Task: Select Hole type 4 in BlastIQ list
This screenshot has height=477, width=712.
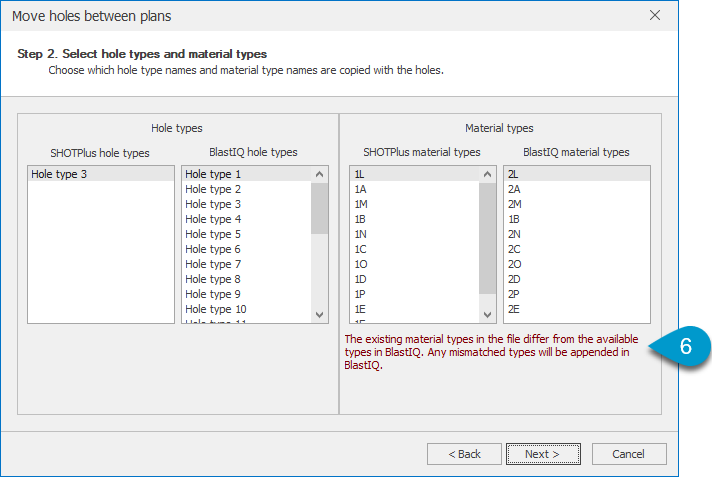Action: (247, 219)
